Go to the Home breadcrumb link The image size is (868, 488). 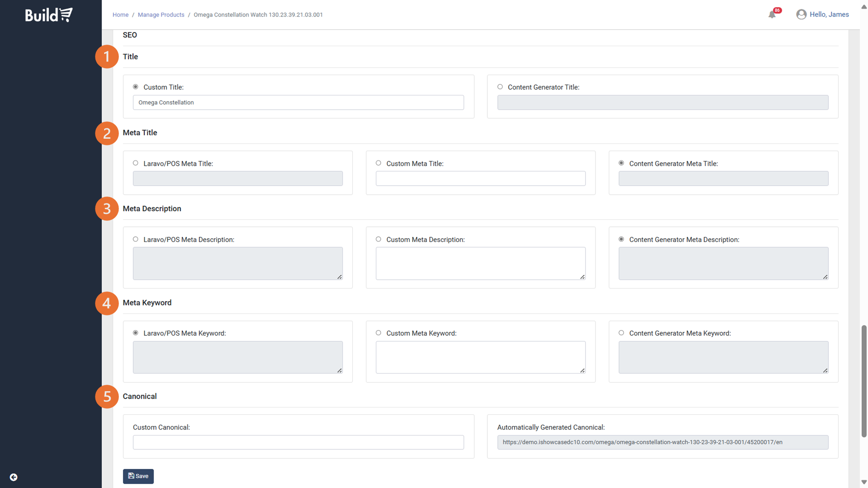pos(120,15)
